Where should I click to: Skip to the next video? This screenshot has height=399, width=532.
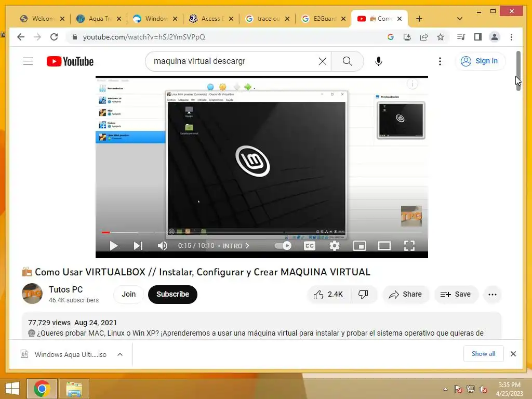click(x=138, y=246)
